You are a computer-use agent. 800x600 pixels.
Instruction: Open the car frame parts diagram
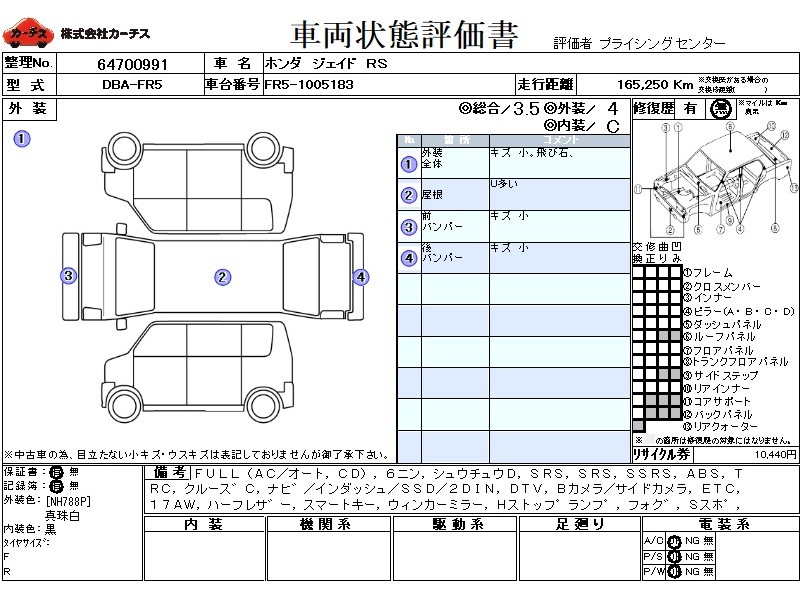pyautogui.click(x=716, y=179)
